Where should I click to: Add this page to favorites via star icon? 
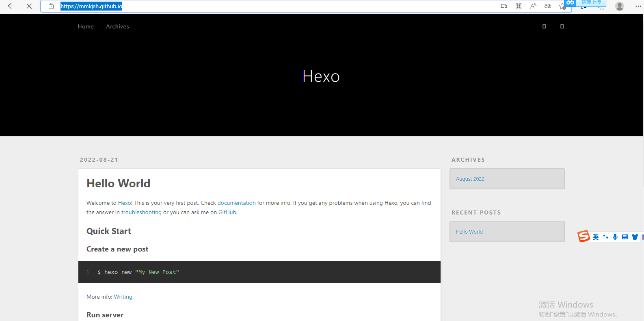point(562,6)
